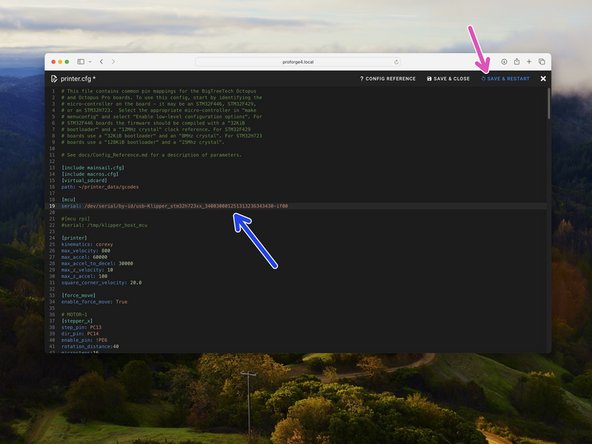Click the step_pin: PC13 line

(81, 327)
